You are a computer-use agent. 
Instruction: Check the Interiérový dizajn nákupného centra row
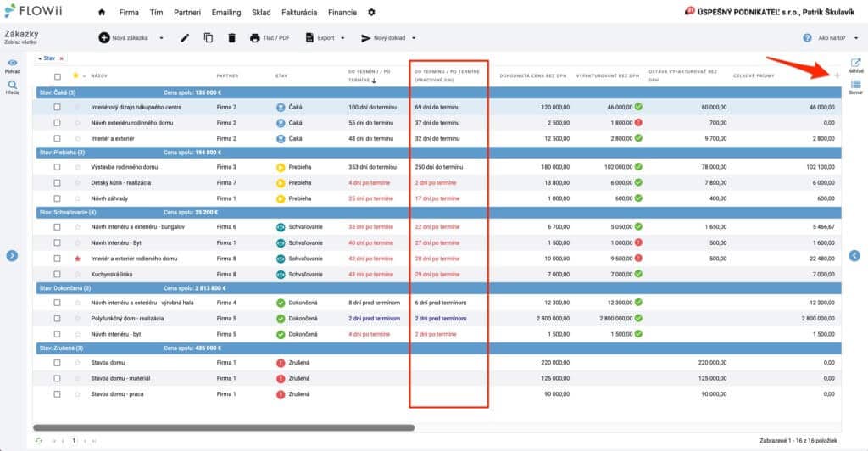57,107
